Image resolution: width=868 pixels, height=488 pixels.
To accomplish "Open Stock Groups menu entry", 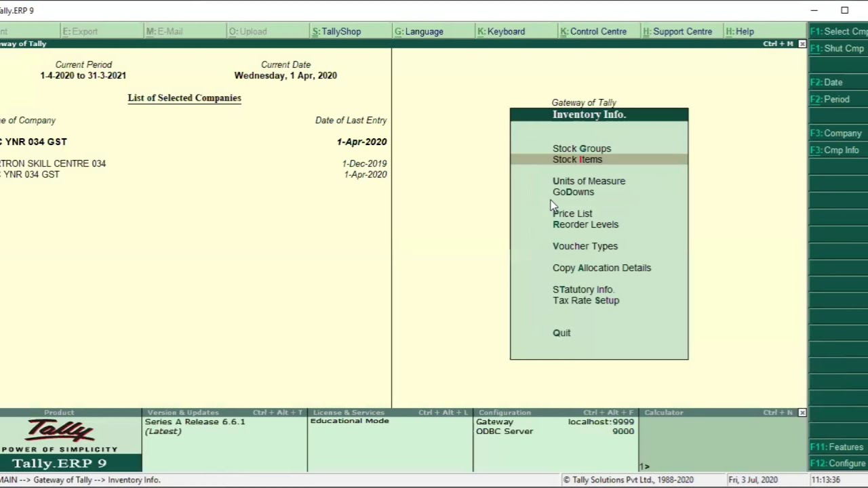I will [x=582, y=148].
